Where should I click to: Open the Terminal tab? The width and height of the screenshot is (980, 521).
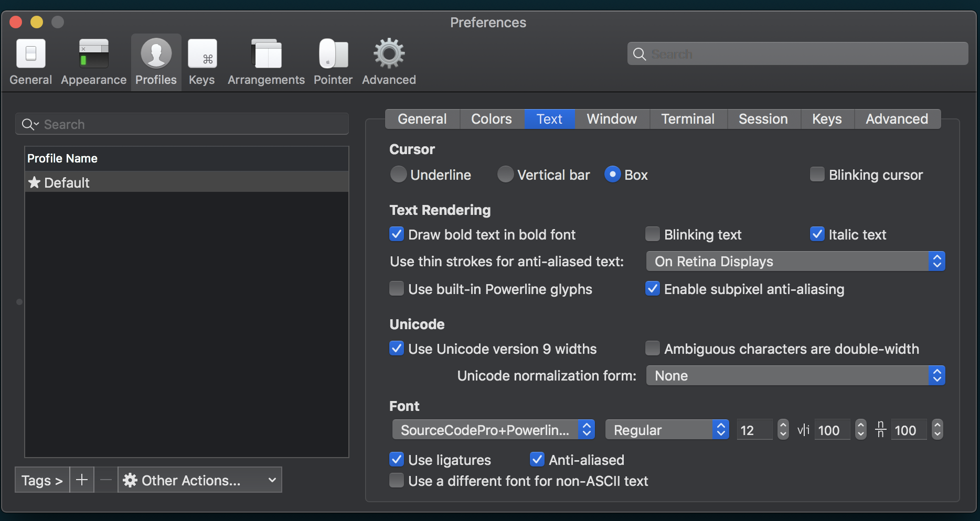click(x=688, y=119)
